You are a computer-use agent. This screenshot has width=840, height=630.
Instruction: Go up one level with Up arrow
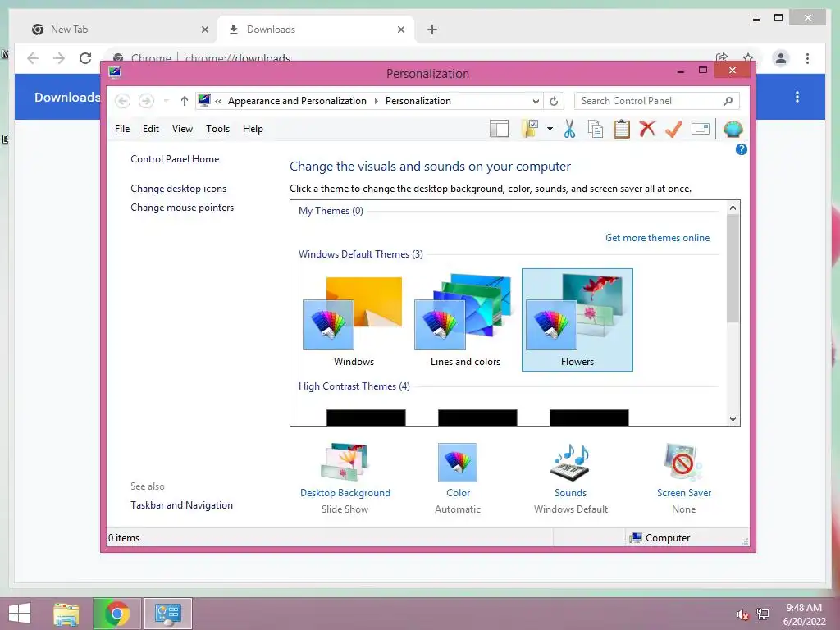pos(185,101)
